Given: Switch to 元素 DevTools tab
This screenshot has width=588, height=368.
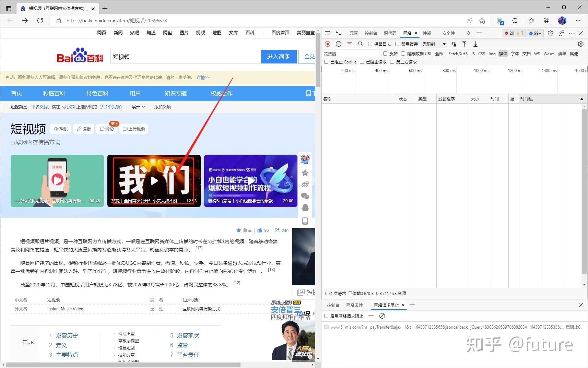Looking at the screenshot, I should pos(354,33).
